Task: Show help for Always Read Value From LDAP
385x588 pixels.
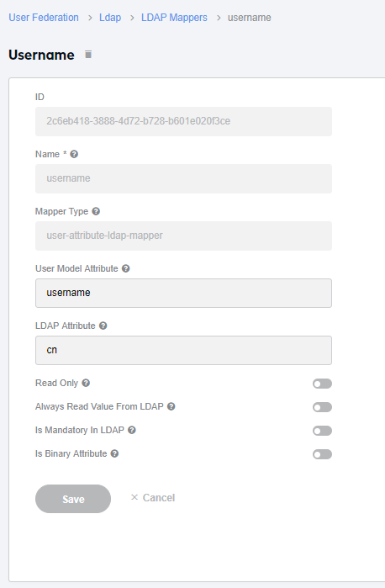Action: (171, 406)
